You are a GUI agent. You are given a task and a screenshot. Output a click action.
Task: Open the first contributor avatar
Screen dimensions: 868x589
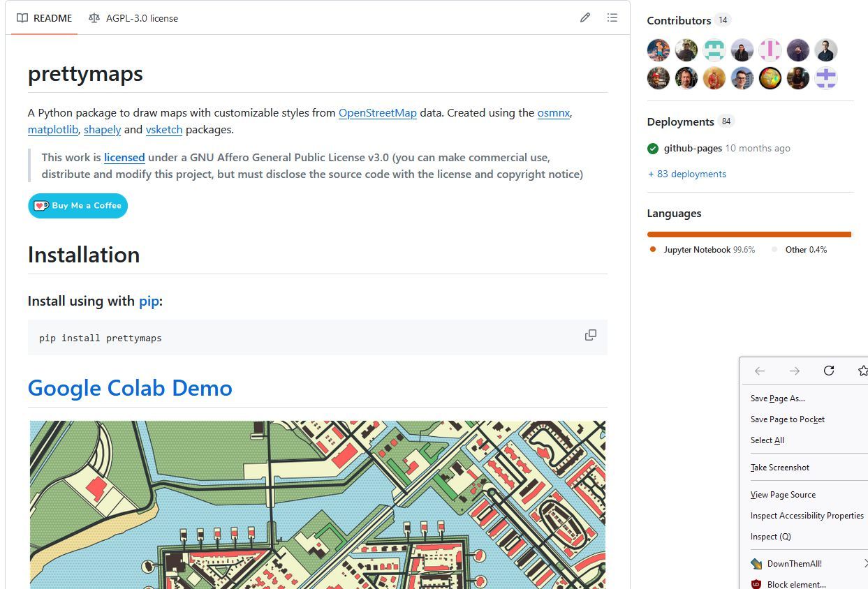pyautogui.click(x=659, y=50)
